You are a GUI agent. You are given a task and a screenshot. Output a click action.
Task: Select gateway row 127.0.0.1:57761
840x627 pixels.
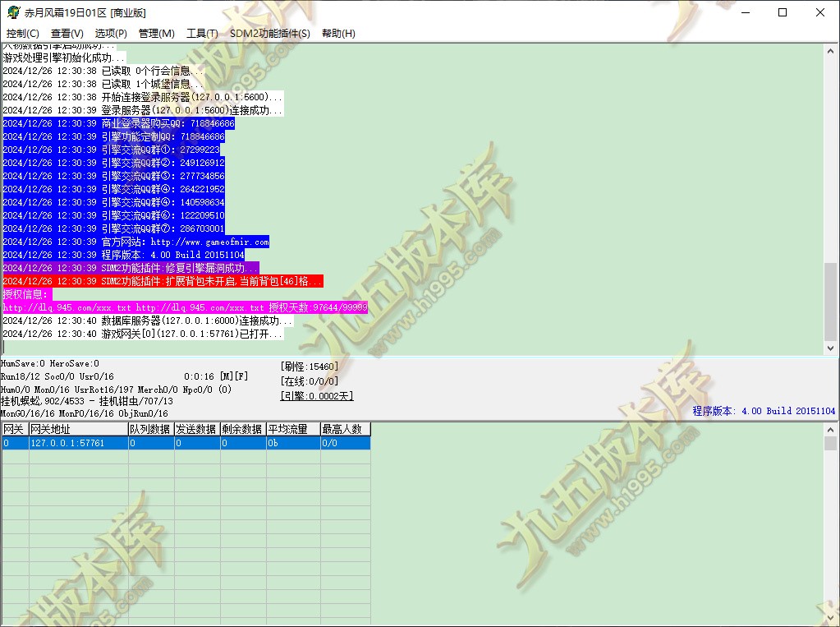click(x=186, y=443)
